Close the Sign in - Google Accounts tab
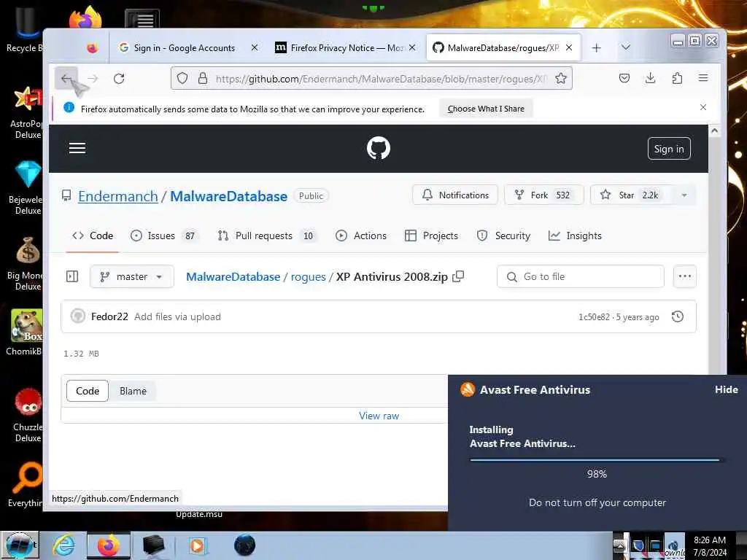Viewport: 747px width, 560px height. click(255, 47)
